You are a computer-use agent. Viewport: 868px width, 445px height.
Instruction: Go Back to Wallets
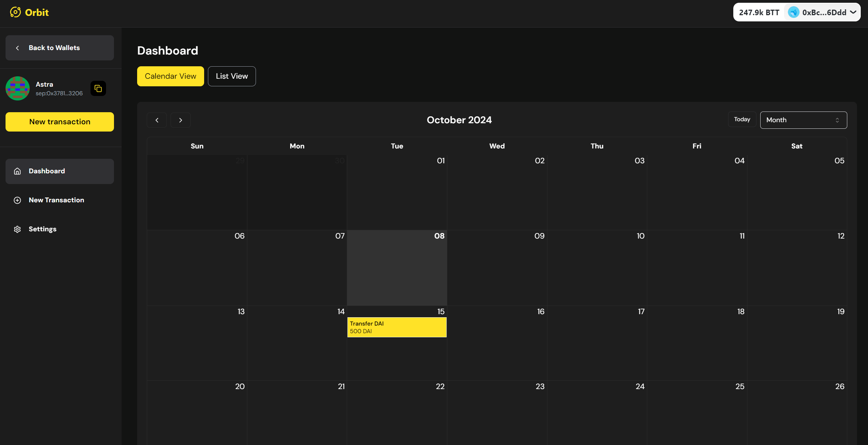[59, 48]
